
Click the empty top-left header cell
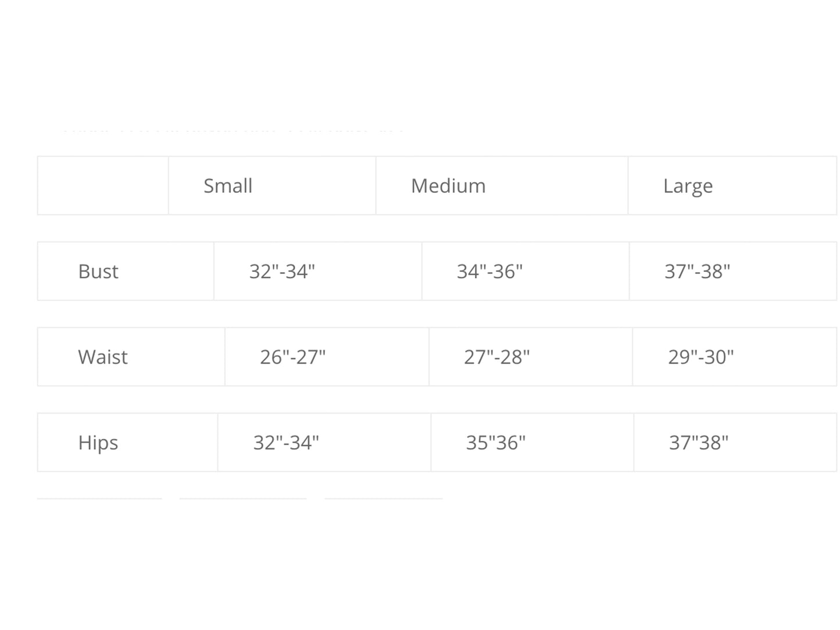(x=103, y=186)
